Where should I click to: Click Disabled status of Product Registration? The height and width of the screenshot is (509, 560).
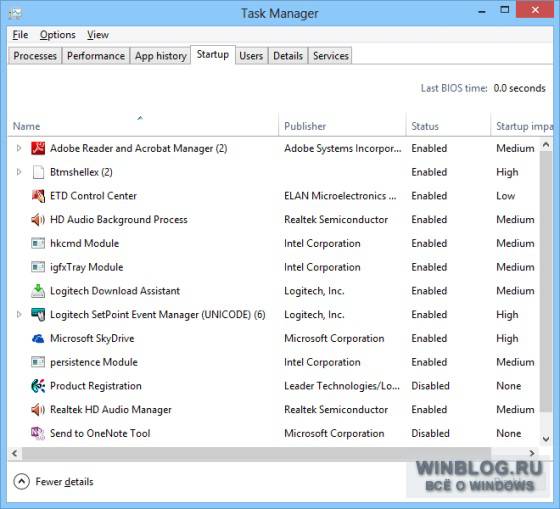[430, 386]
